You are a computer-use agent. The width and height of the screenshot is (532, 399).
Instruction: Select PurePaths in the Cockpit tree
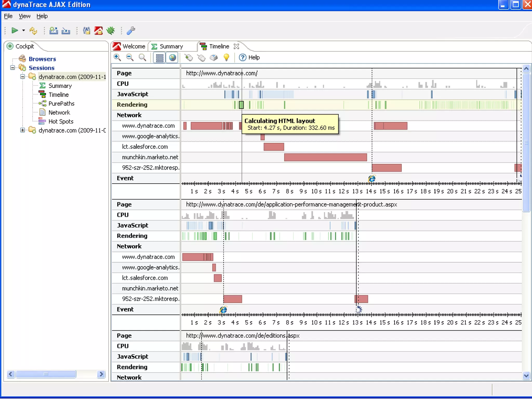point(61,104)
